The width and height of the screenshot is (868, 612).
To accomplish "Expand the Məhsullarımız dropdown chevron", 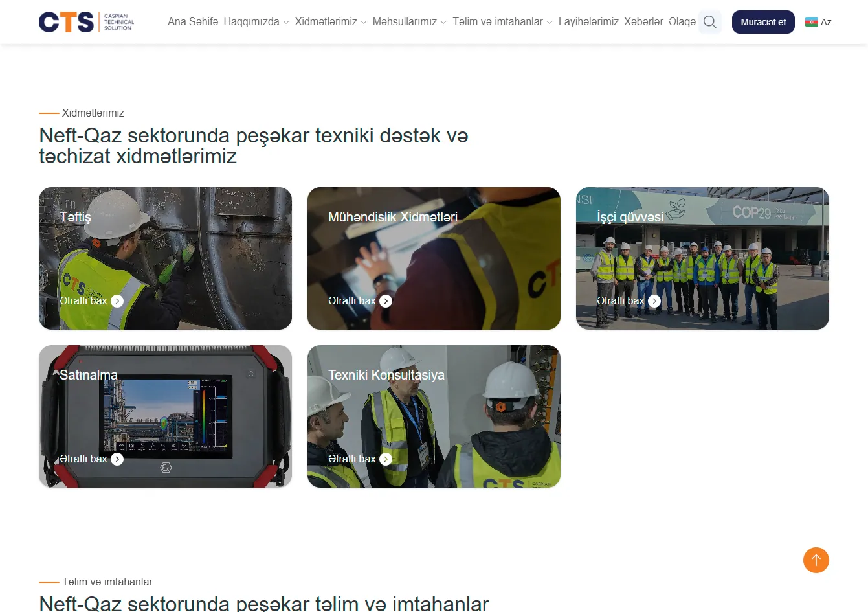I will pos(443,23).
